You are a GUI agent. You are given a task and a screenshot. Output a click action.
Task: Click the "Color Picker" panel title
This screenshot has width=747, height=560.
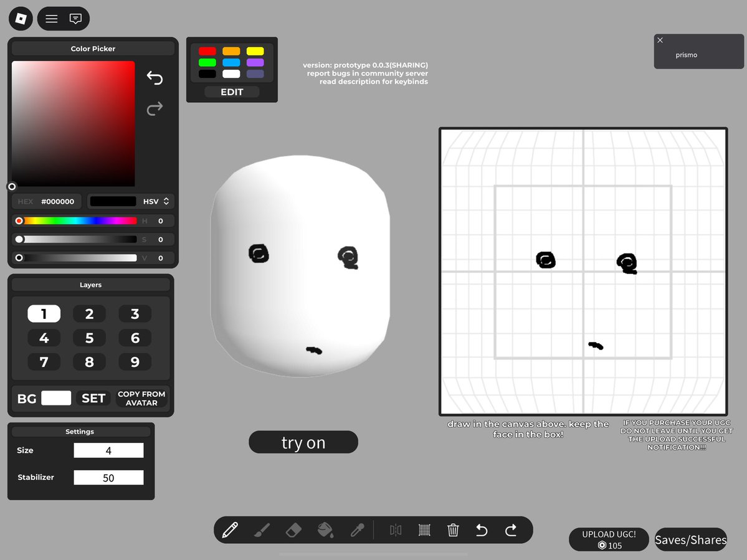tap(93, 49)
